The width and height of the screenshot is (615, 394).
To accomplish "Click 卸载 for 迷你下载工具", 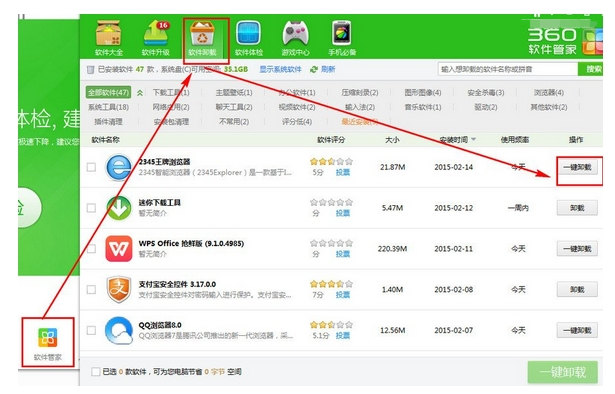I will point(577,208).
